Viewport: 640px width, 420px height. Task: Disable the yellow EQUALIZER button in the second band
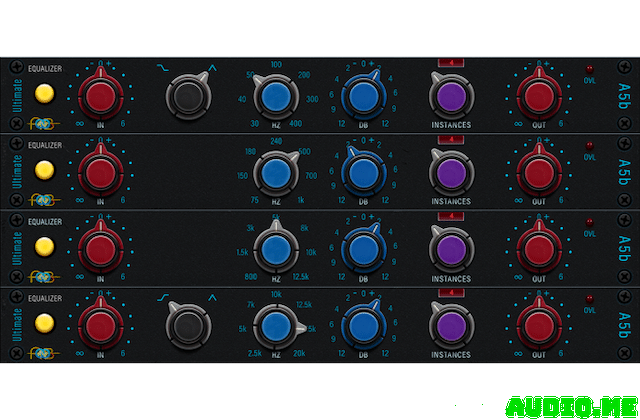click(43, 170)
